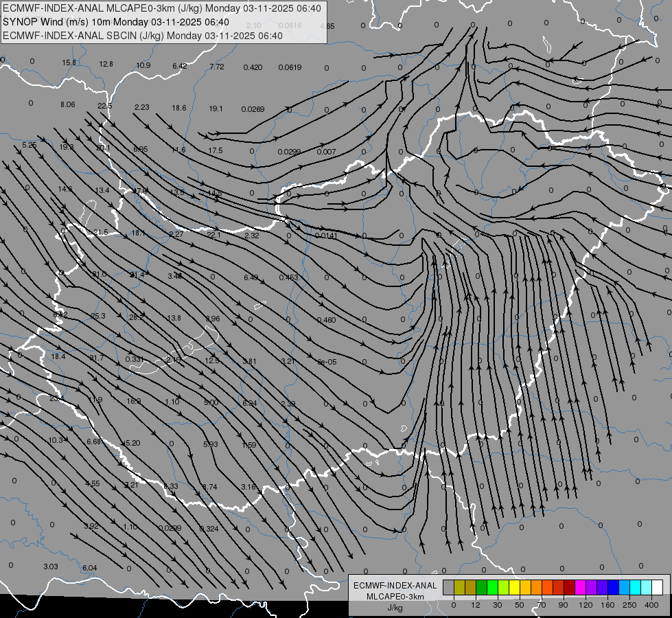The height and width of the screenshot is (618, 672).
Task: Click the map value '12.8'
Action: click(x=106, y=64)
